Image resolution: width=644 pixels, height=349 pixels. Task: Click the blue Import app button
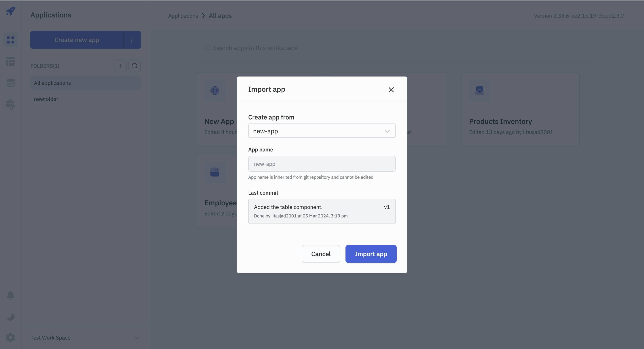tap(371, 254)
